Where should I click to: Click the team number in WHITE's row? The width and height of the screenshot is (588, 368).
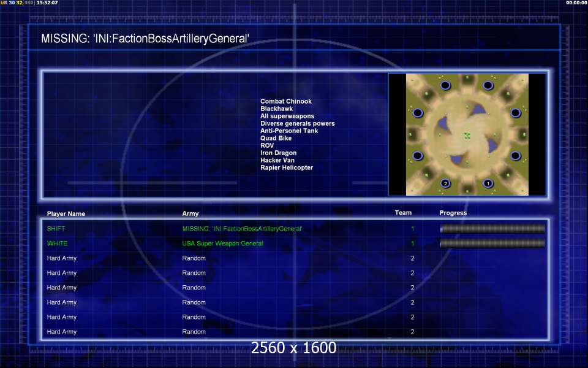click(412, 243)
